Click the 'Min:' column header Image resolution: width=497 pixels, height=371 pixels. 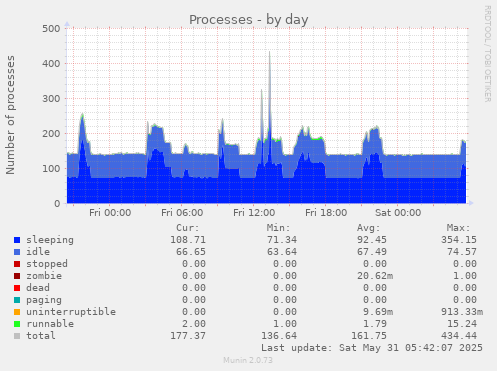(x=278, y=228)
